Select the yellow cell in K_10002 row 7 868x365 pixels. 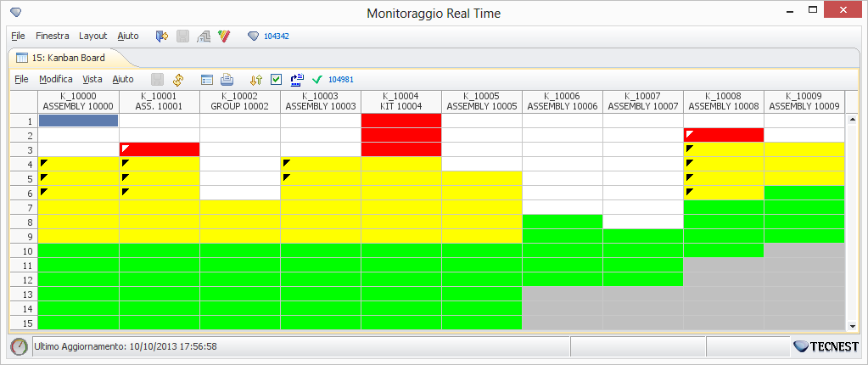click(x=240, y=207)
